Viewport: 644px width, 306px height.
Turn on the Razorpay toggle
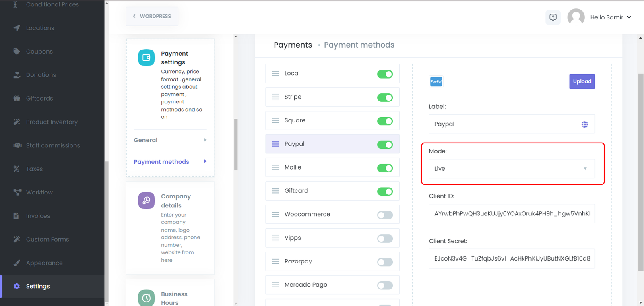click(x=384, y=262)
